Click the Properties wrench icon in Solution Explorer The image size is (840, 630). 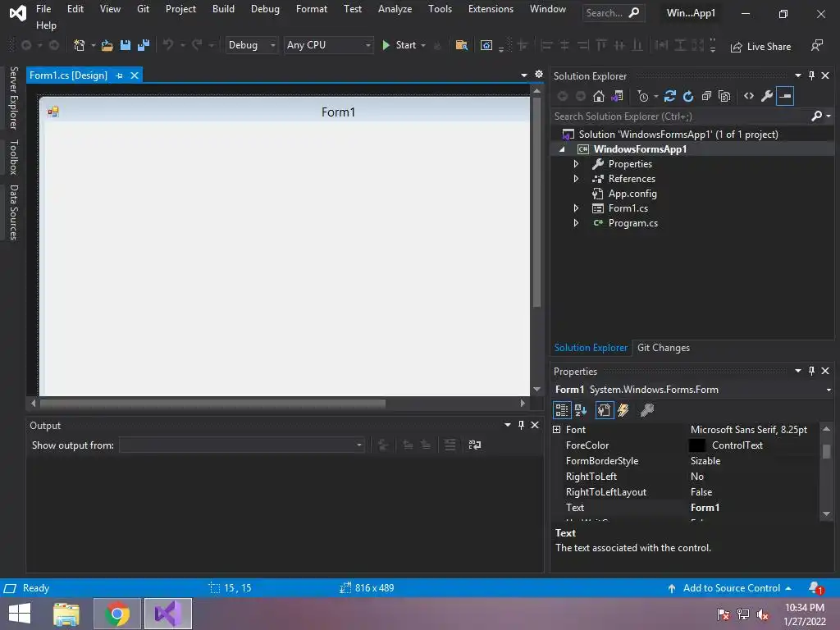767,97
